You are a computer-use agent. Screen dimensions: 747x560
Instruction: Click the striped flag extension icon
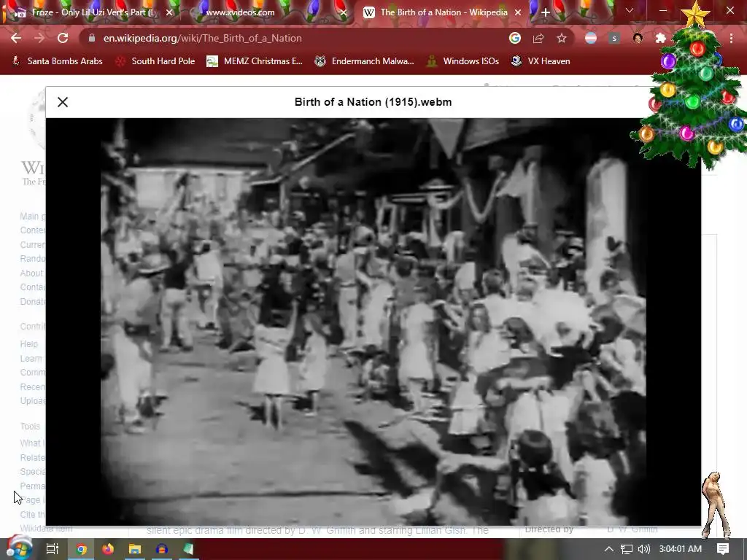click(x=591, y=38)
